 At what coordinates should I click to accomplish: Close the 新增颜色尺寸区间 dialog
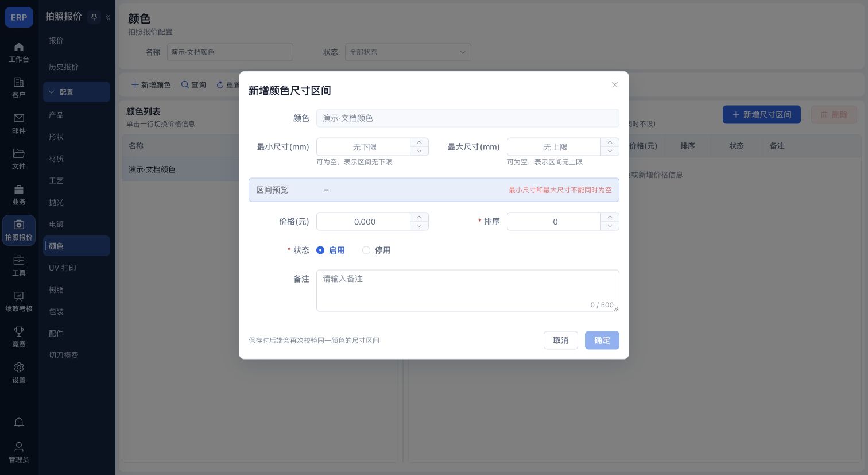coord(615,85)
